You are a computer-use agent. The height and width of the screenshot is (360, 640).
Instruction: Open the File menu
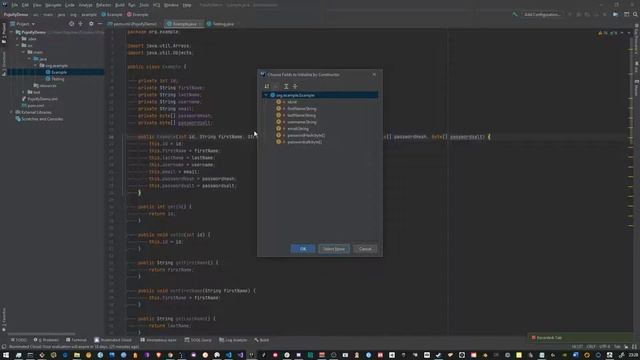pos(15,5)
